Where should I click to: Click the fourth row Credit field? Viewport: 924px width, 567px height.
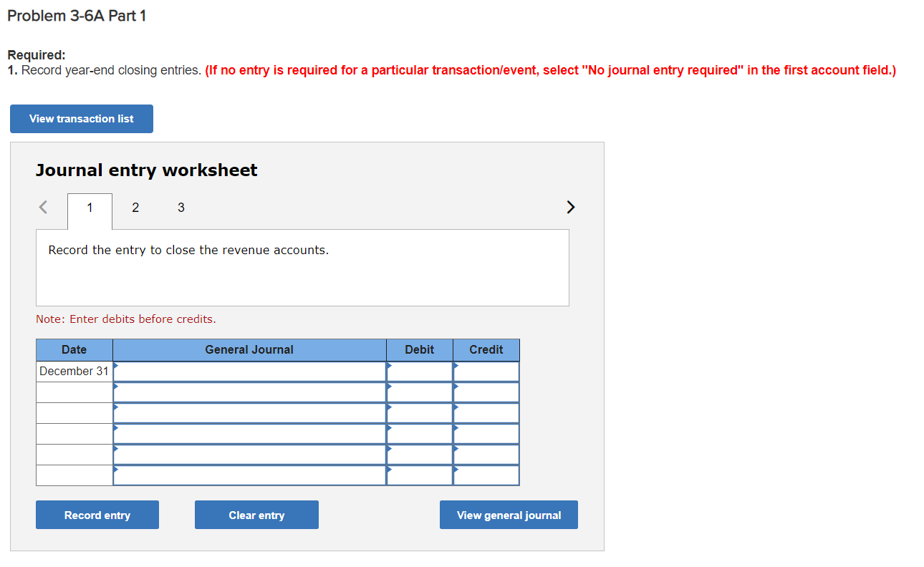point(486,434)
